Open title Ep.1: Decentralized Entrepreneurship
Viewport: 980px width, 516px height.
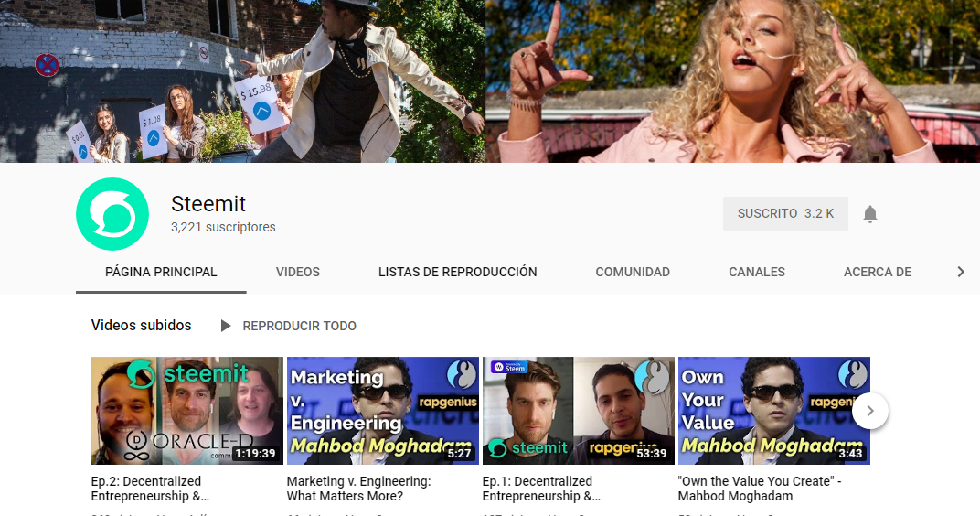[541, 489]
